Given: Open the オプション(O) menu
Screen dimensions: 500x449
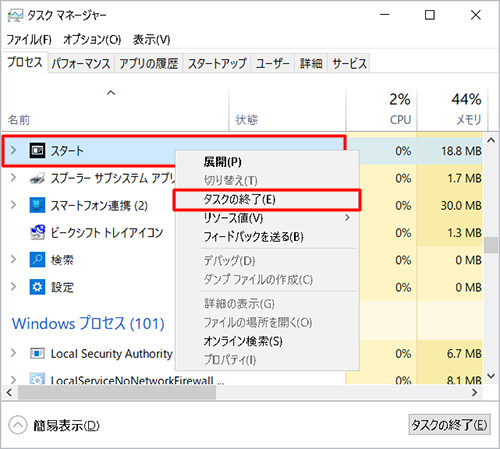Looking at the screenshot, I should click(92, 40).
